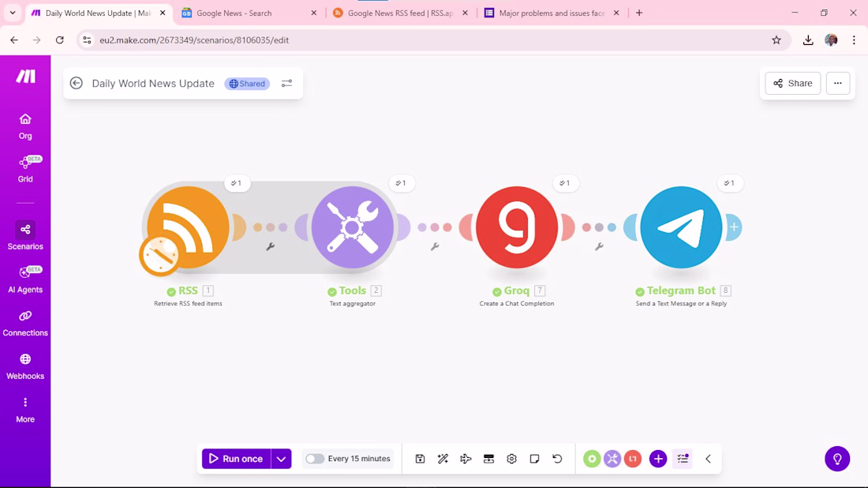This screenshot has height=488, width=868.
Task: Open a new browser tab
Action: pos(639,13)
